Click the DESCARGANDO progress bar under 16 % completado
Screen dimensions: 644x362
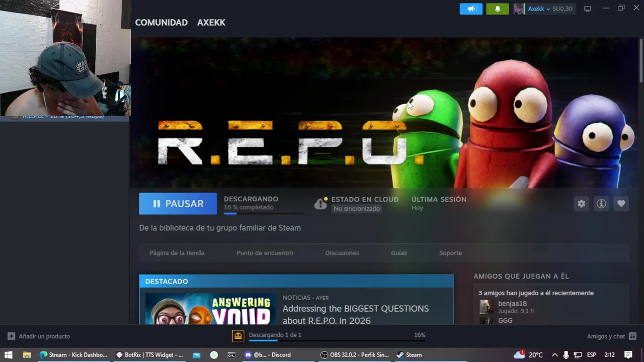[x=264, y=214]
